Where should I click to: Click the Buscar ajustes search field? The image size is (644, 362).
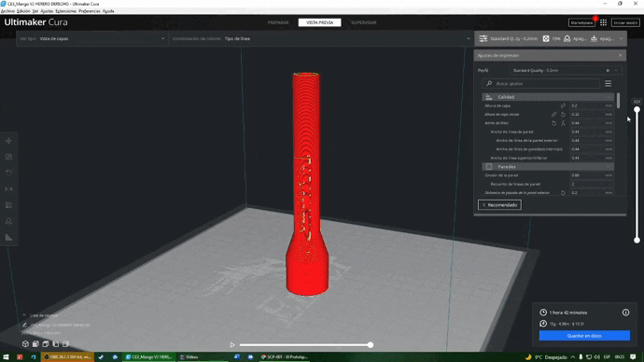pyautogui.click(x=540, y=83)
